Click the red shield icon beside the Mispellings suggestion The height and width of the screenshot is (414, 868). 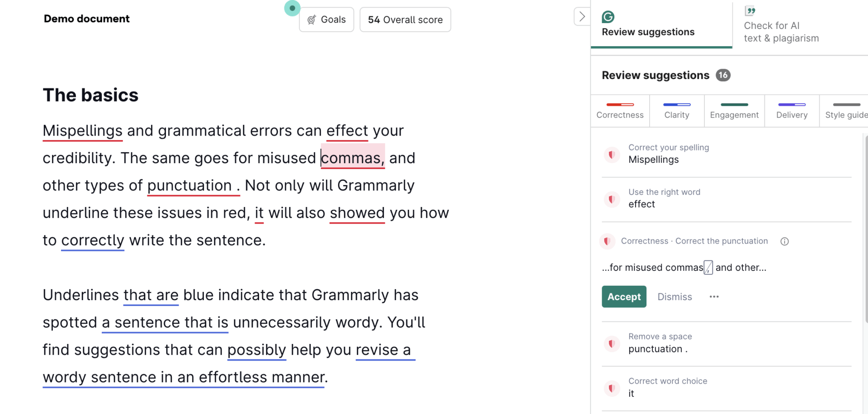point(612,155)
